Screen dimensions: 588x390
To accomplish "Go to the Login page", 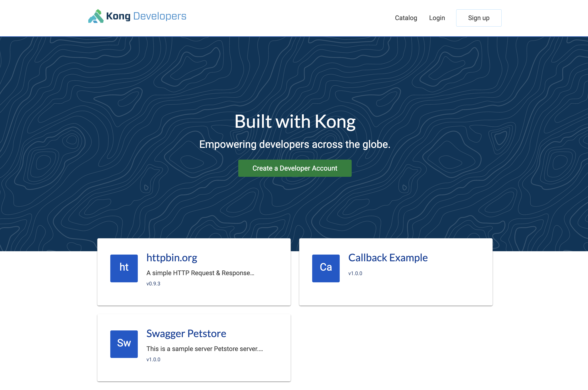I will coord(437,18).
